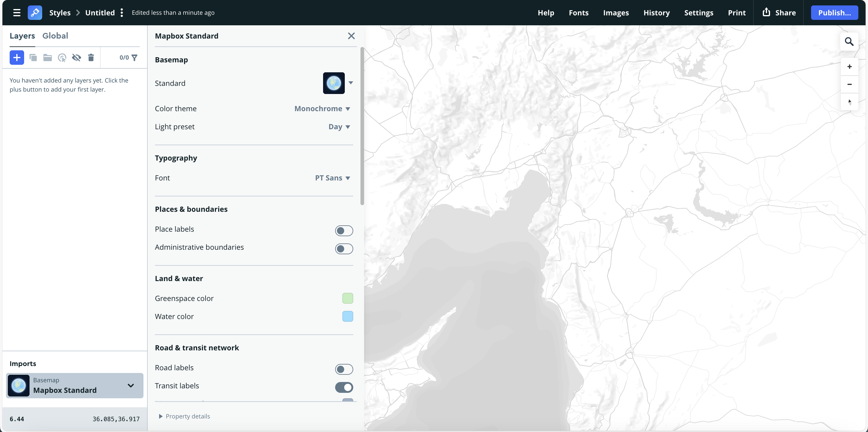Click the delete layer trash icon
Image resolution: width=868 pixels, height=432 pixels.
pyautogui.click(x=91, y=58)
